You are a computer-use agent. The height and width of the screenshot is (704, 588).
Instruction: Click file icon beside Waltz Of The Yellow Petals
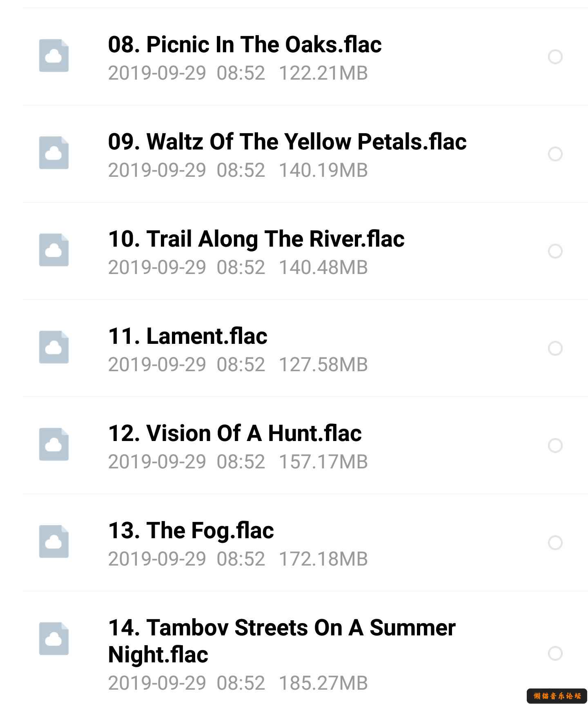tap(54, 153)
